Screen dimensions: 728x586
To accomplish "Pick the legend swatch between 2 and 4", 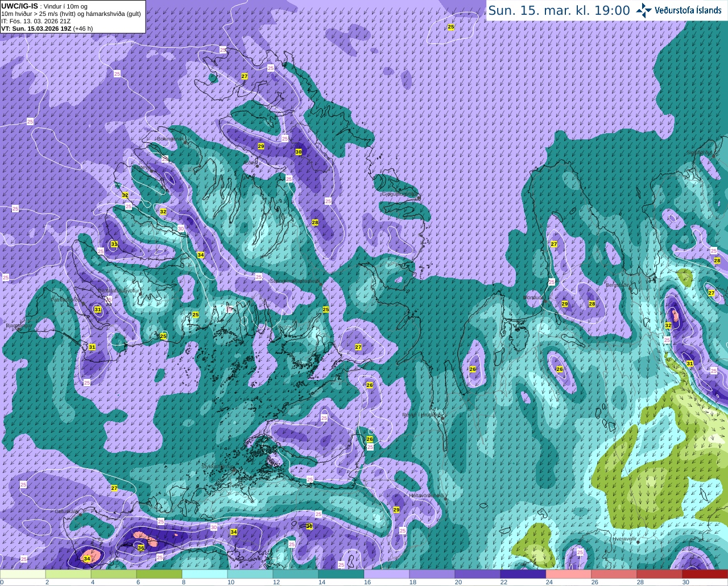I will pyautogui.click(x=68, y=574).
